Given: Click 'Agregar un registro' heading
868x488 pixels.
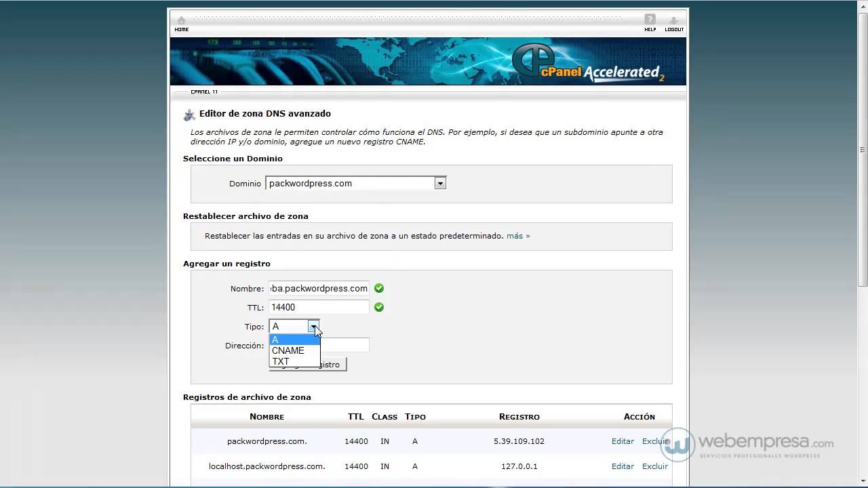Looking at the screenshot, I should (226, 264).
